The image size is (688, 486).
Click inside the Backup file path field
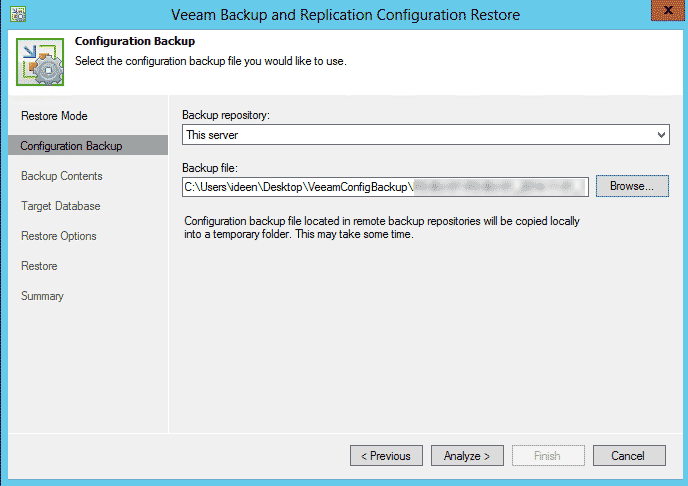pyautogui.click(x=385, y=187)
